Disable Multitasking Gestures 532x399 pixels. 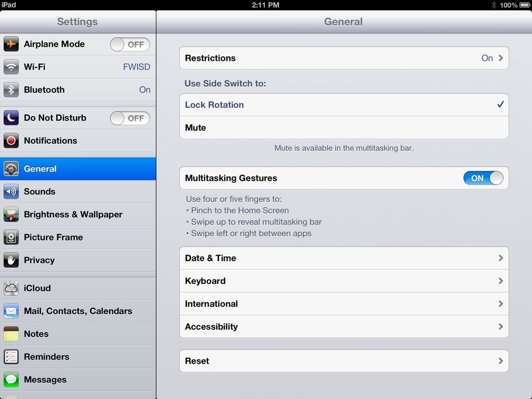pos(482,178)
